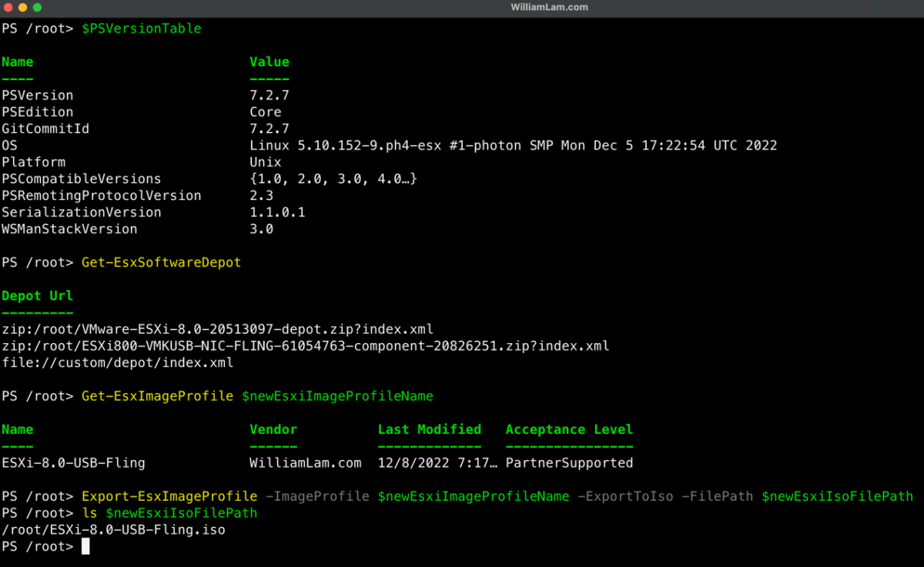Click the ls command

click(x=89, y=513)
